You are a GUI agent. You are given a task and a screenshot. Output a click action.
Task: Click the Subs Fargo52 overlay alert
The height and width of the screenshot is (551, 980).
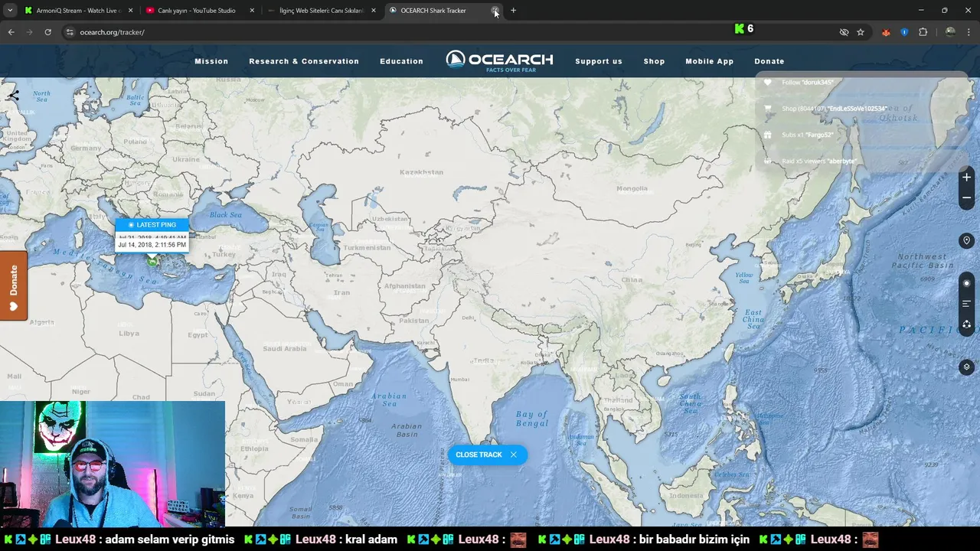[808, 135]
